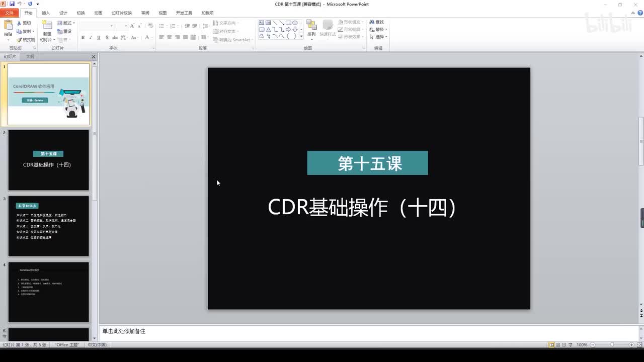Click the zoom slider in status bar
This screenshot has height=362, width=644.
pos(612,345)
